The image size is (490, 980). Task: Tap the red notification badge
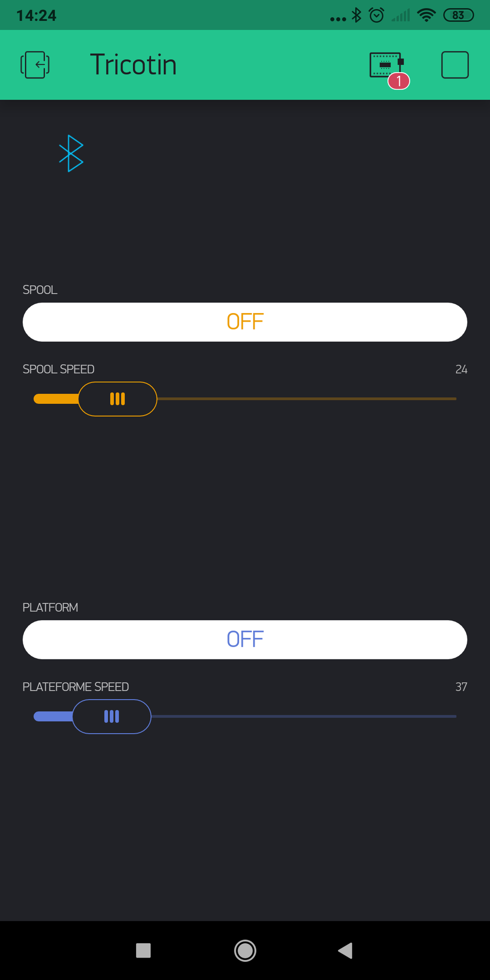pos(399,81)
